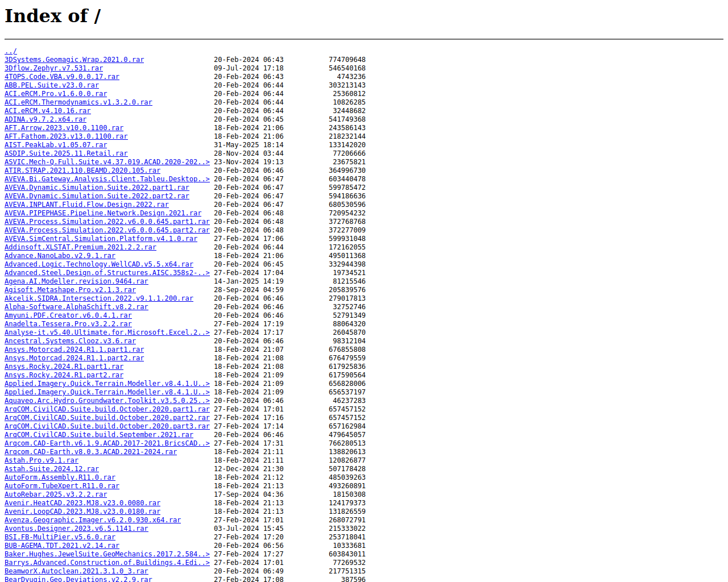Click Advanced.Steel.Design.of.Structures link

coord(107,273)
